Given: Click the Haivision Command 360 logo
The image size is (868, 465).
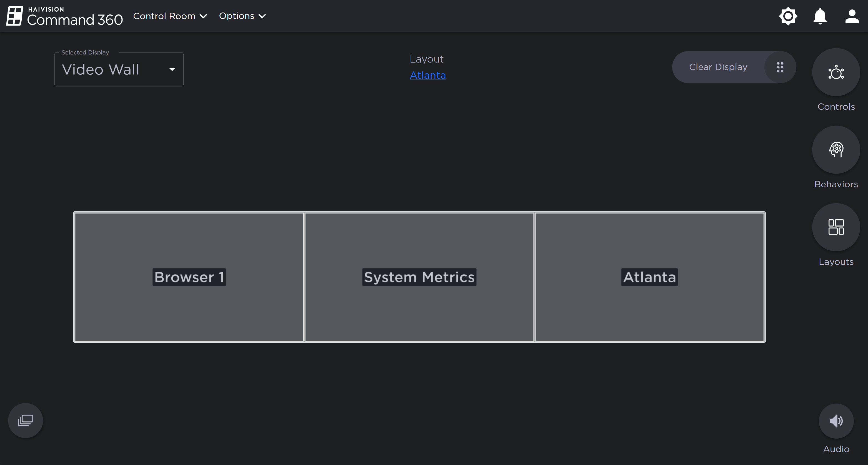Looking at the screenshot, I should coord(64,16).
